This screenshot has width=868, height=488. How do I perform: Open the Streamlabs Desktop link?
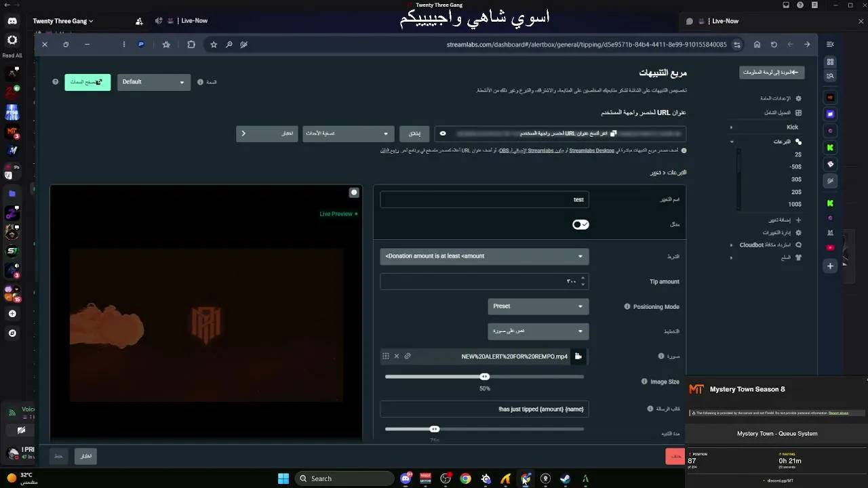(x=591, y=150)
